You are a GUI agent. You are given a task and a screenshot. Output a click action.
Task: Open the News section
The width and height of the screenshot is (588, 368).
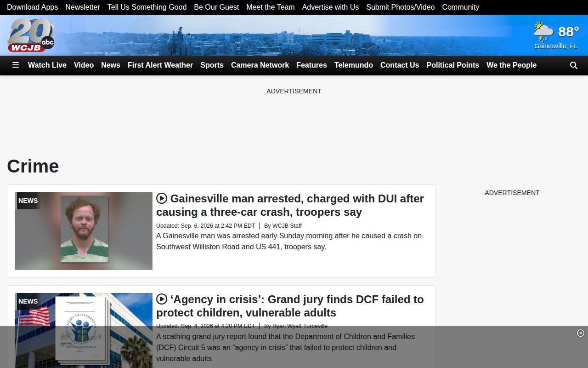coord(111,65)
